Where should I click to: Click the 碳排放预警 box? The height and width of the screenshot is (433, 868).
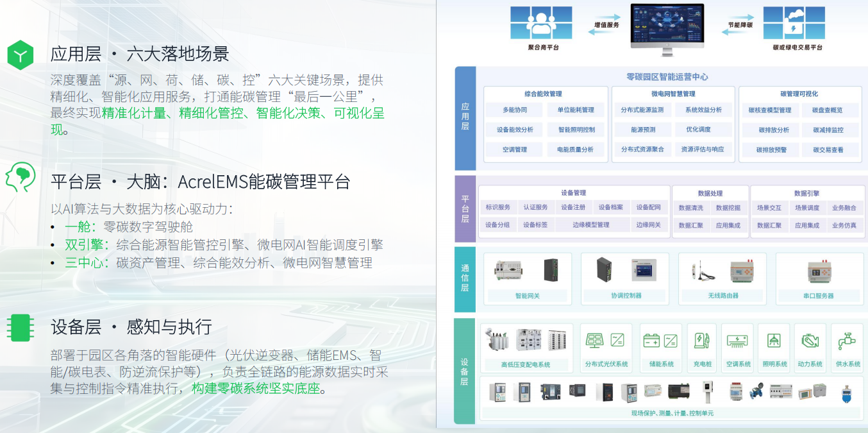point(770,150)
